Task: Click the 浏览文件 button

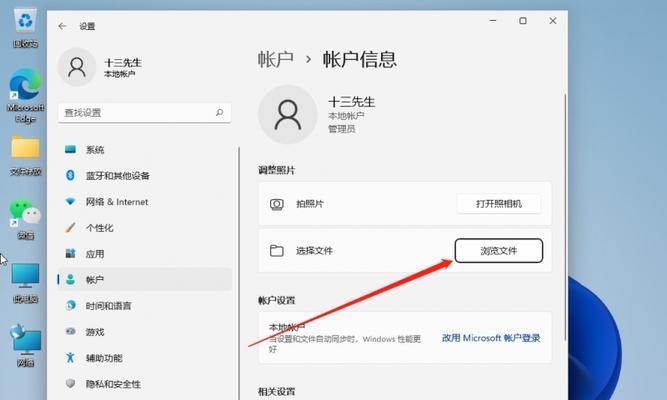Action: pos(499,251)
